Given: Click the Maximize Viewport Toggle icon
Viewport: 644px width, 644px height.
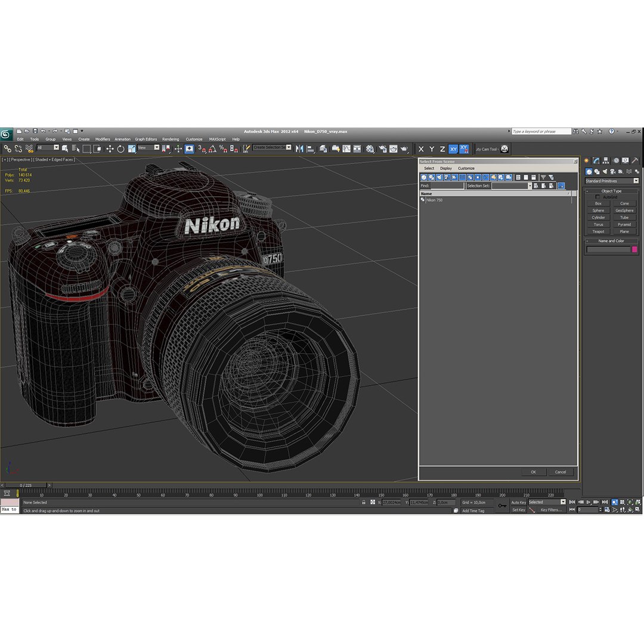Looking at the screenshot, I should tap(637, 510).
